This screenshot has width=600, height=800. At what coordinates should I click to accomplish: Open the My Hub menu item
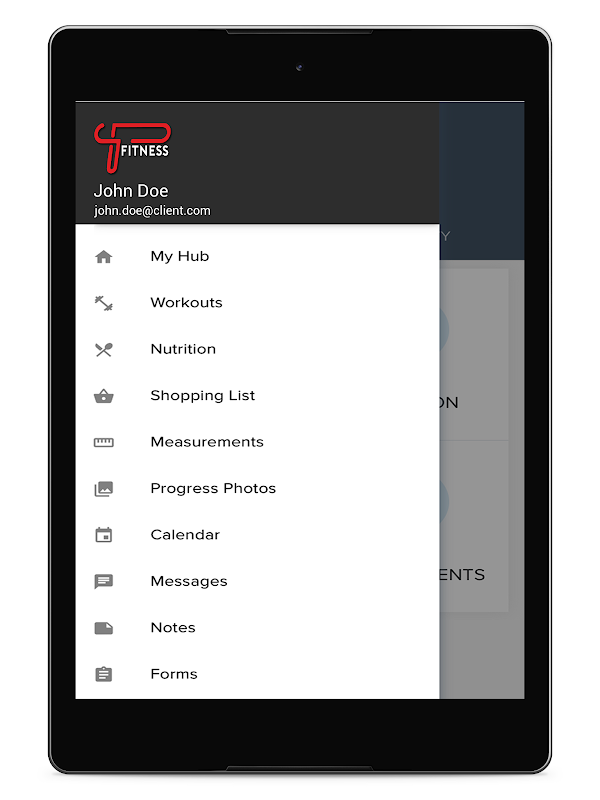[x=257, y=257]
